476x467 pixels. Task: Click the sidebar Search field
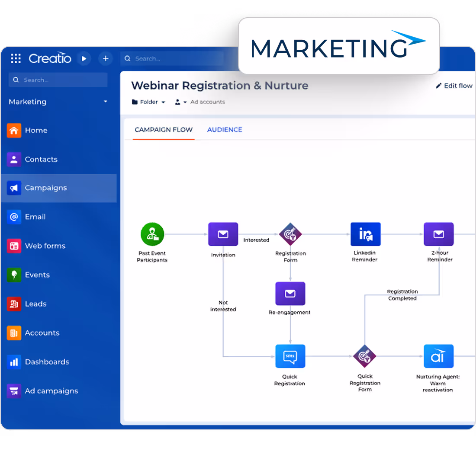click(x=58, y=80)
